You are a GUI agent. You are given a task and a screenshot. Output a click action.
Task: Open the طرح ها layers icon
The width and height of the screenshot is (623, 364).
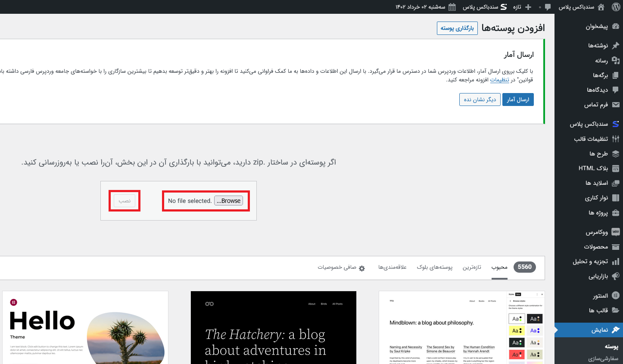[x=616, y=153]
